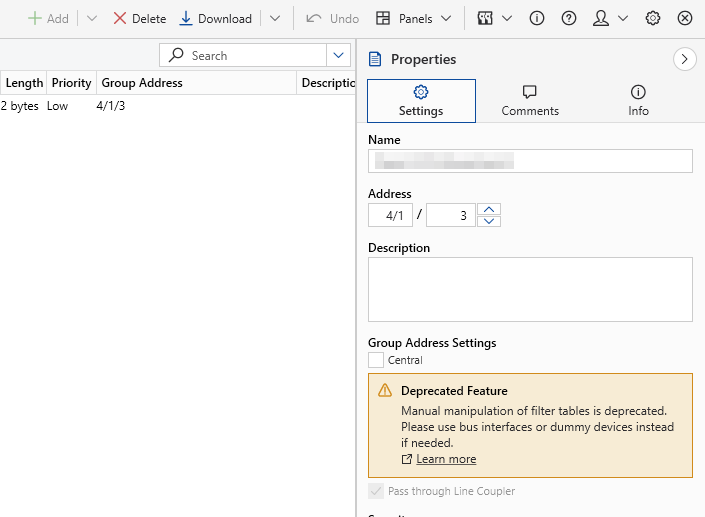Toggle the Central checkbox

pos(376,360)
